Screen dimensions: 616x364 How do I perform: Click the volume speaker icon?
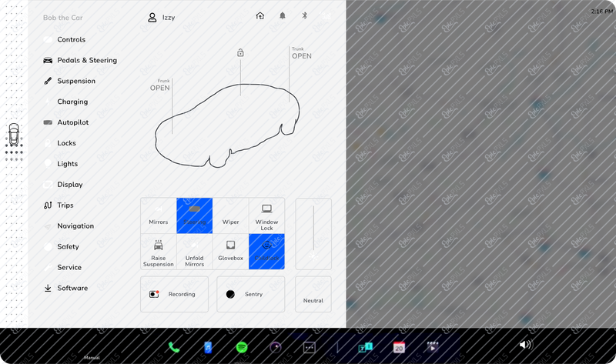pyautogui.click(x=526, y=345)
